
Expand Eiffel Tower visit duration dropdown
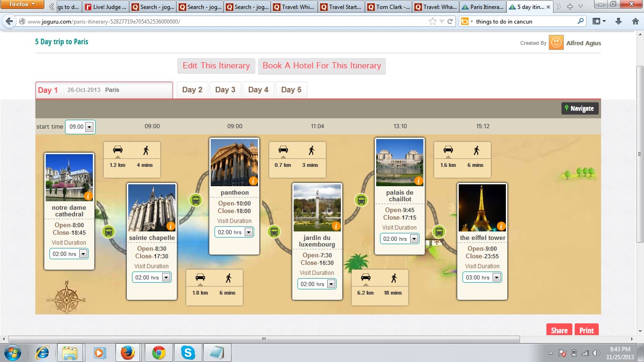(496, 278)
